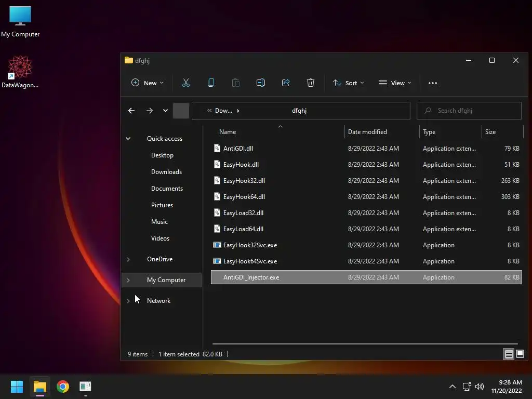The height and width of the screenshot is (399, 532).
Task: Select the EasyHook32Svc.exe file
Action: 366,245
